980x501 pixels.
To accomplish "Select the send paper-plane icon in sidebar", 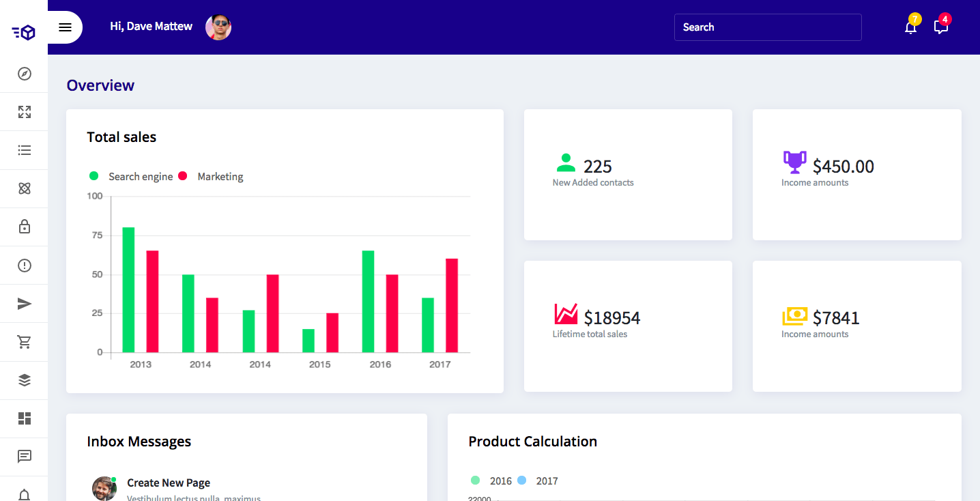I will click(x=24, y=303).
